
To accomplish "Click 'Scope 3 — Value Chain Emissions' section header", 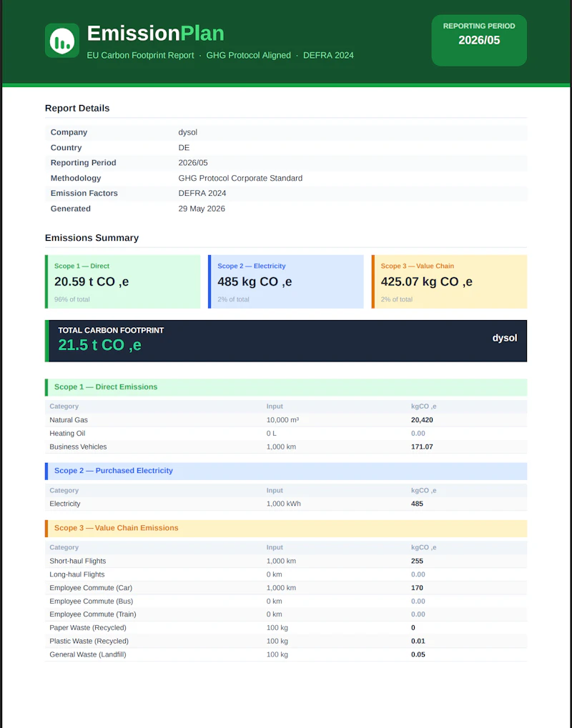I will point(286,529).
